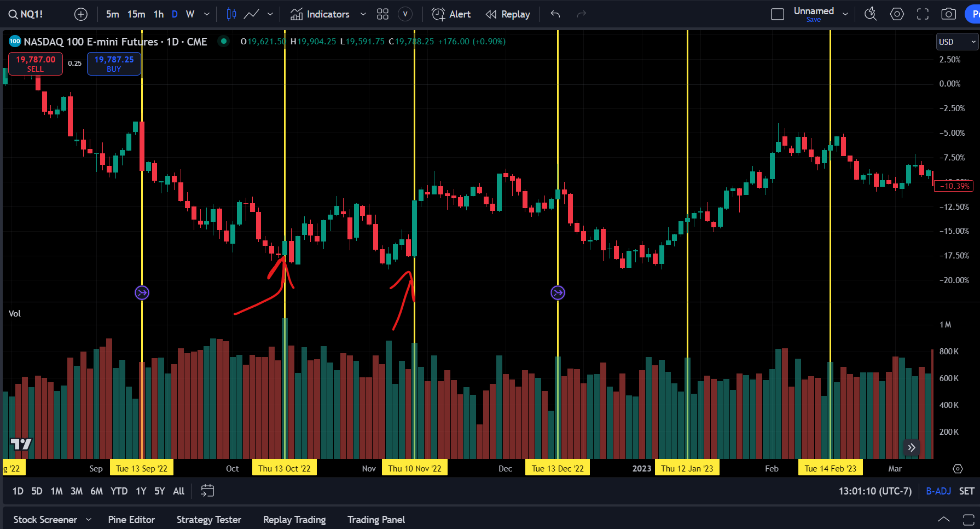Expand the timeframe interval dropdown
The height and width of the screenshot is (529, 980).
point(206,14)
